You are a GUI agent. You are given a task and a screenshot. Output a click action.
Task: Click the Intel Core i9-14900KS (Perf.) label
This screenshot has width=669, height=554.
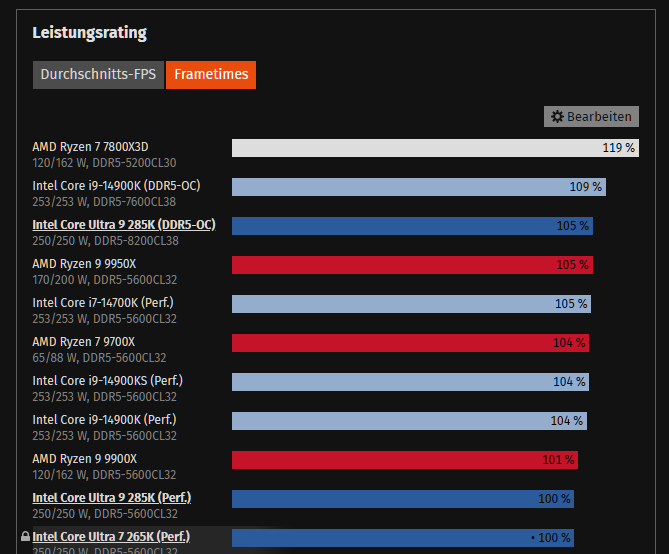(108, 381)
